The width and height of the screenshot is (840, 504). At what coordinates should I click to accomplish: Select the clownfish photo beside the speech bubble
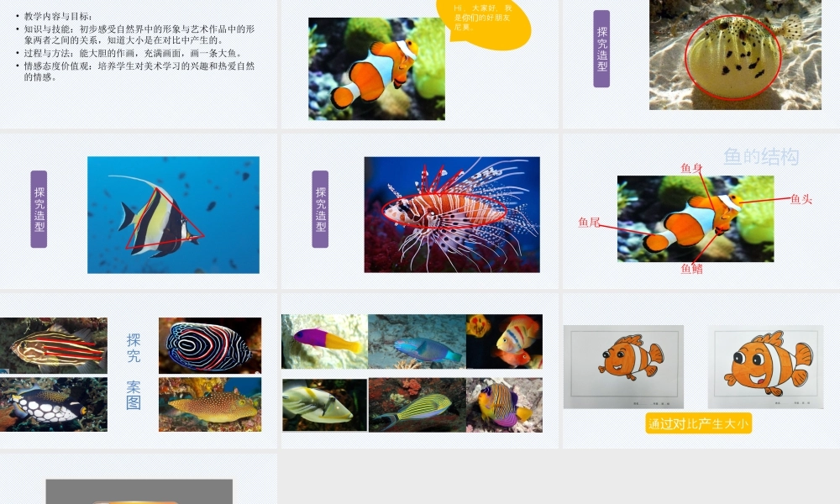point(376,69)
